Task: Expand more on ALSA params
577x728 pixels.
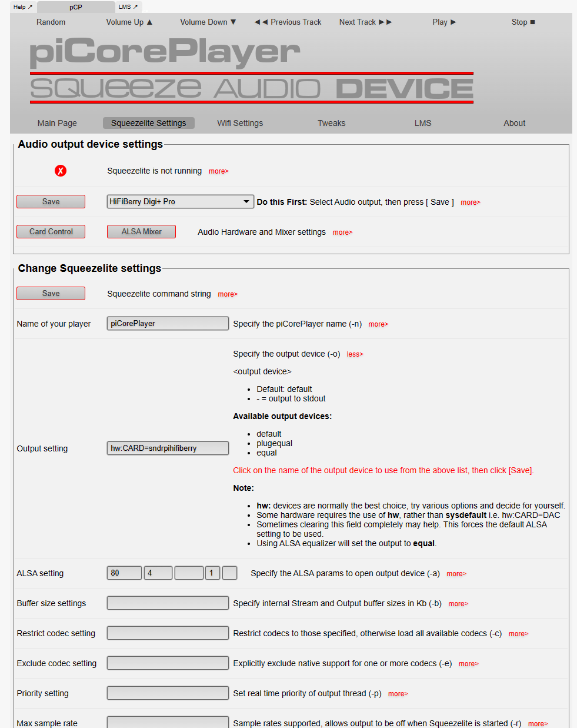Action: click(456, 574)
